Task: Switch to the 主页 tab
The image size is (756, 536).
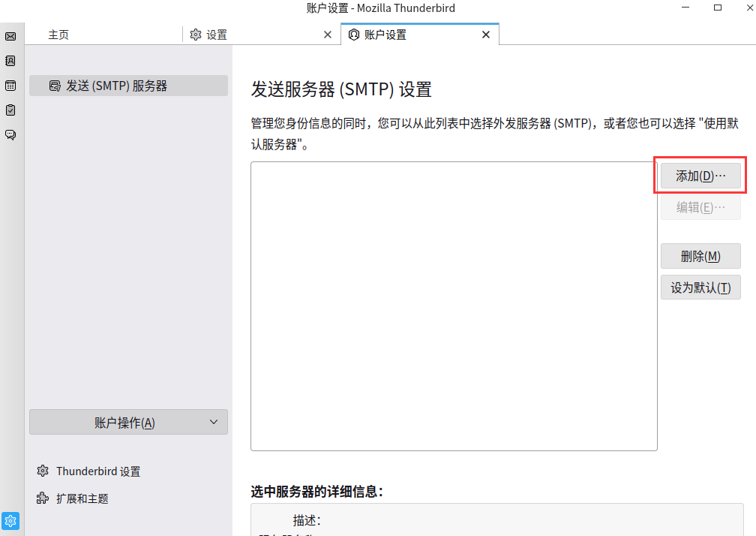Action: pyautogui.click(x=58, y=35)
